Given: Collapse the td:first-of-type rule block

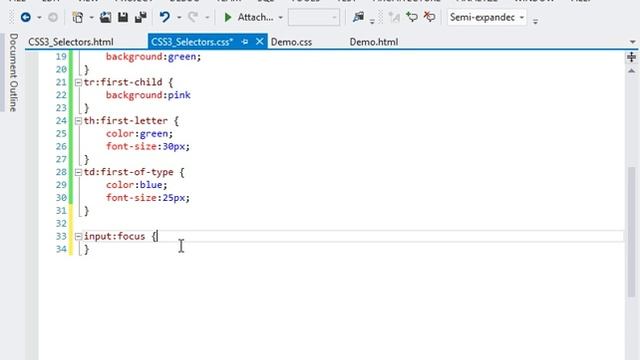Looking at the screenshot, I should [x=78, y=172].
